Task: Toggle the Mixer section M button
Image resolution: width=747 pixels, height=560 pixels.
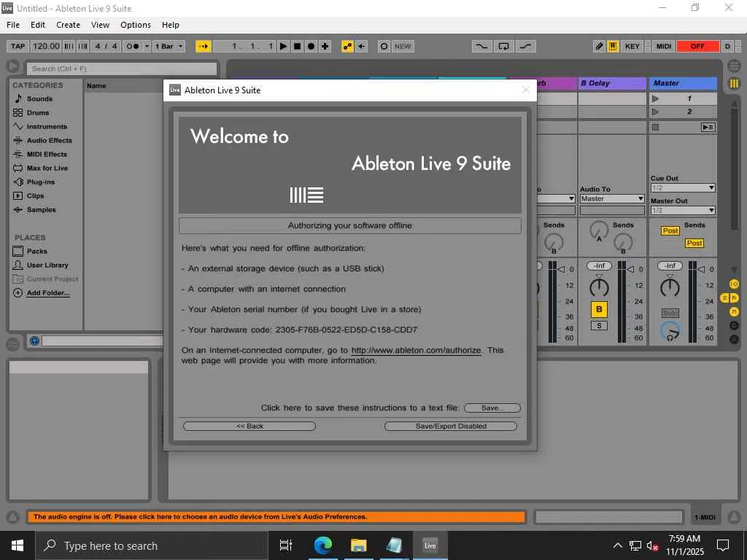Action: coord(734,312)
